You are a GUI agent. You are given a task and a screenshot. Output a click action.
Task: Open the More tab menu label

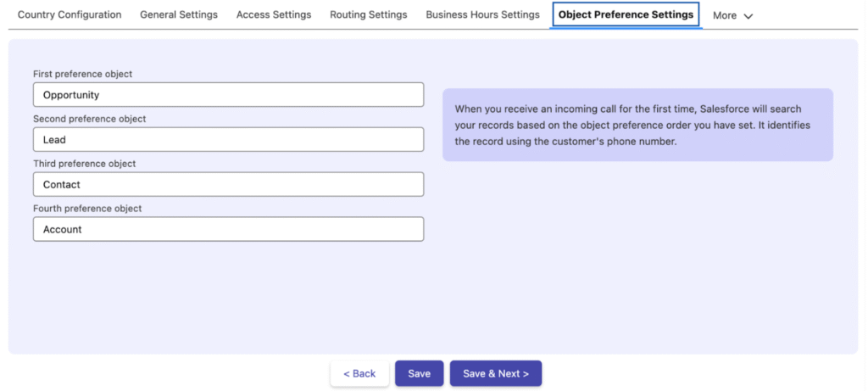pos(725,15)
